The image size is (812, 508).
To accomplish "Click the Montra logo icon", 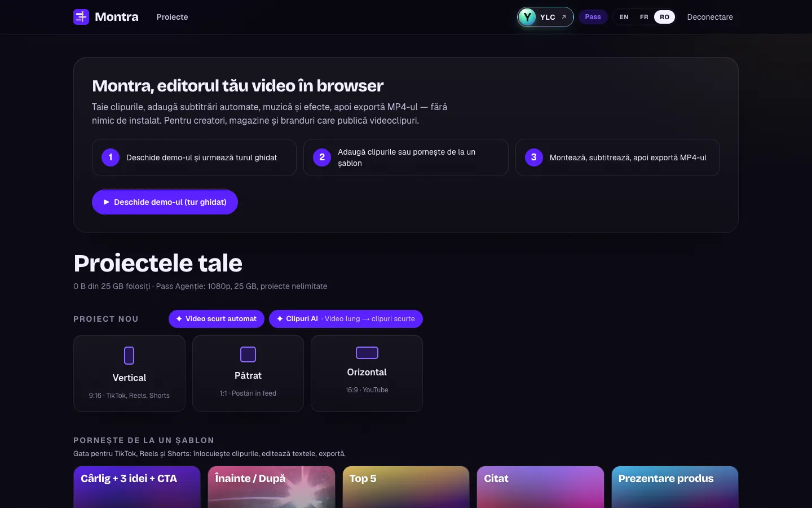I will tap(81, 17).
